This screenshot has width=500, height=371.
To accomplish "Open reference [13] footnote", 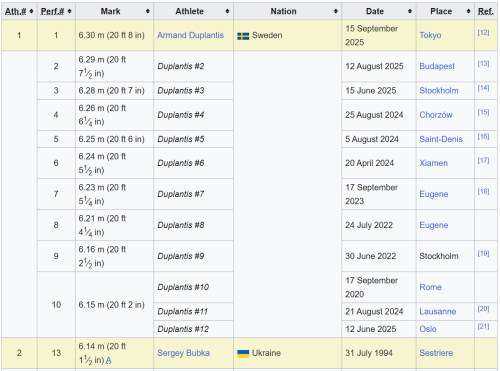I will (483, 64).
